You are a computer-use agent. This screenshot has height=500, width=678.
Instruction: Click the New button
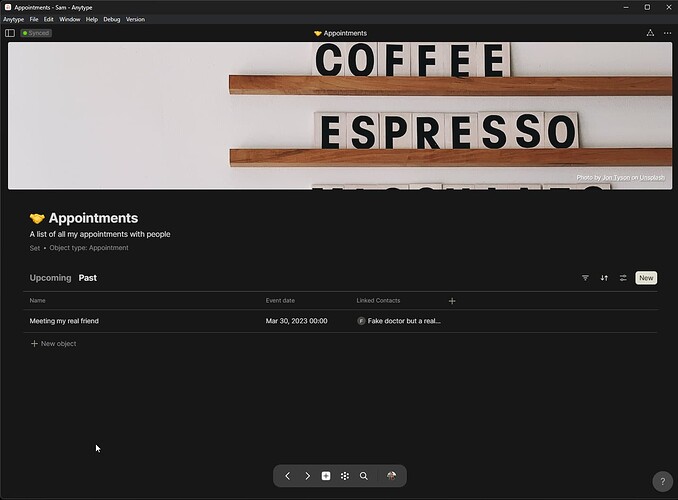tap(646, 278)
